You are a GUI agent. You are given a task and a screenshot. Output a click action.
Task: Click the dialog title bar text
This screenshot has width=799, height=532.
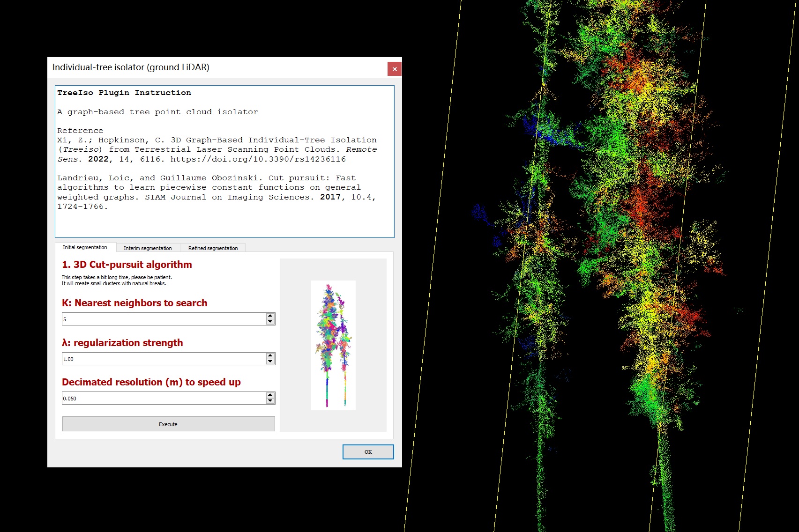(131, 67)
